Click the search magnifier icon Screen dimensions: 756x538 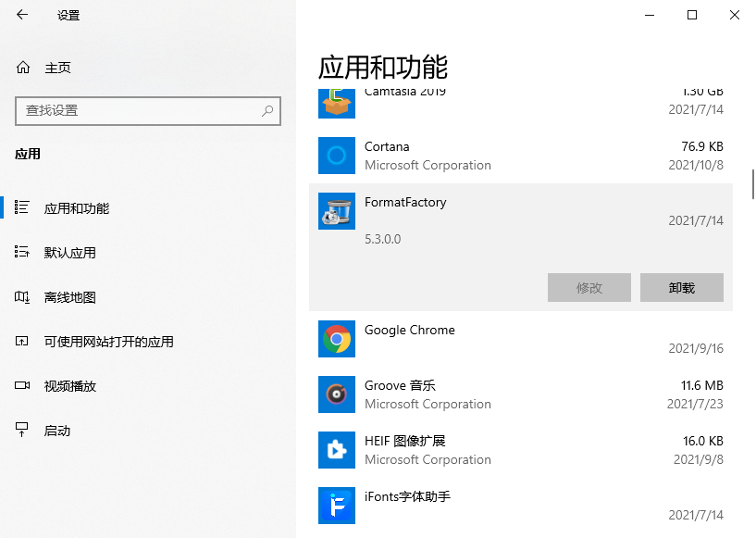tap(267, 110)
